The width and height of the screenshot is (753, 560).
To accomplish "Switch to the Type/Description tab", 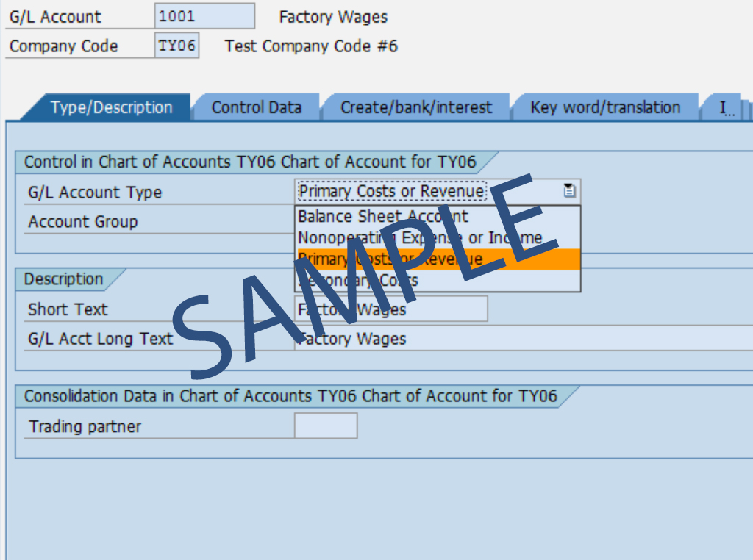I will 111,107.
